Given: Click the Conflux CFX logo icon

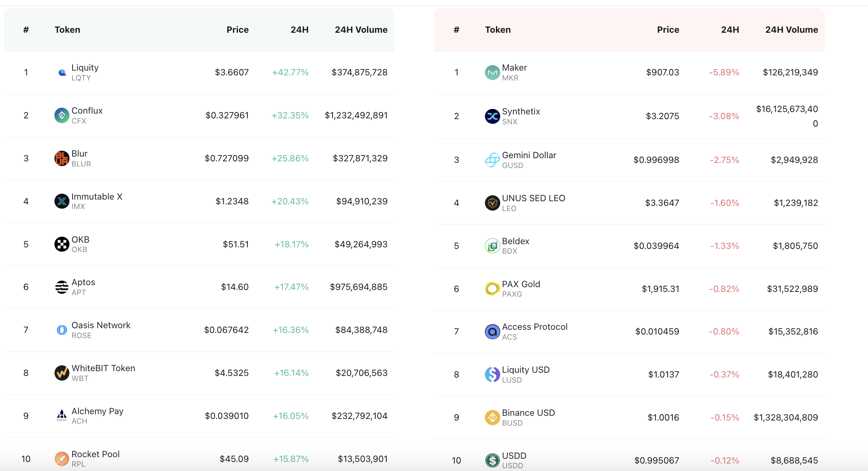Looking at the screenshot, I should [62, 116].
